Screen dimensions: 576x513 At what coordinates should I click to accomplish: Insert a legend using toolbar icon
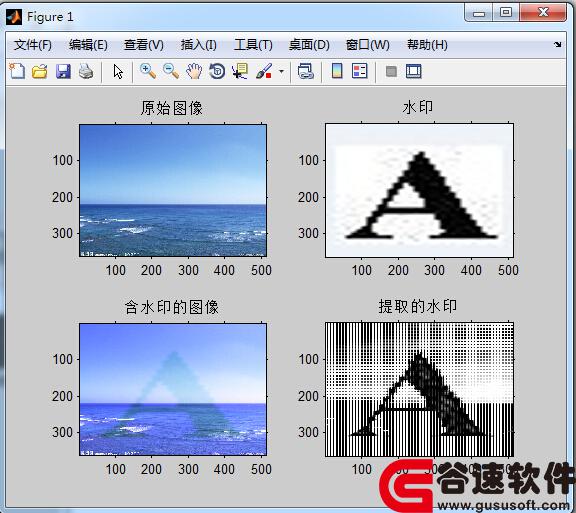coord(359,71)
